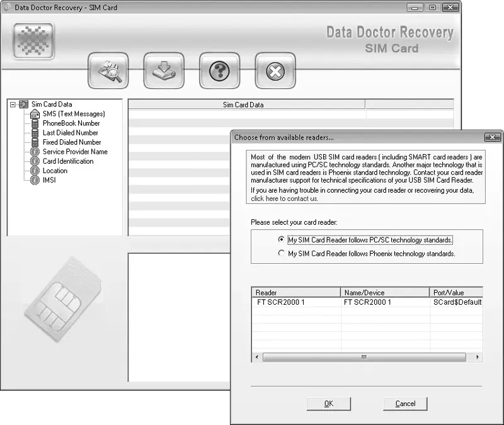The image size is (504, 425).
Task: Click the Reader column header
Action: (295, 293)
